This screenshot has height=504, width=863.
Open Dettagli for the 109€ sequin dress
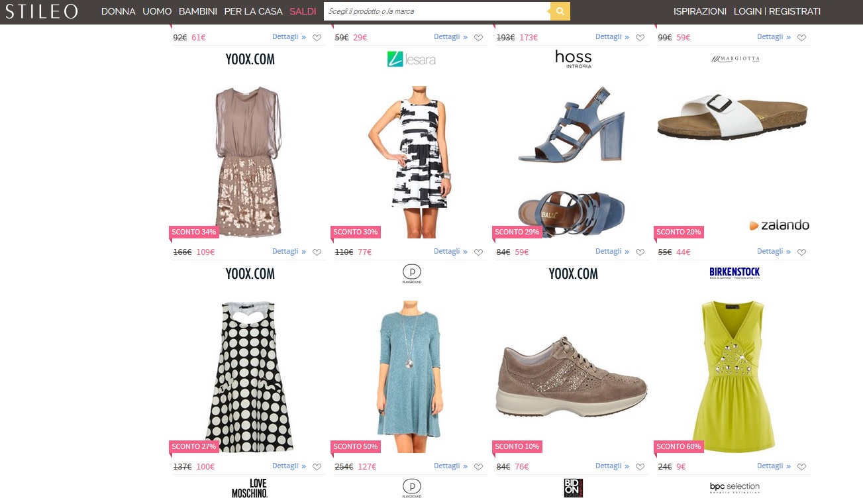[x=289, y=252]
